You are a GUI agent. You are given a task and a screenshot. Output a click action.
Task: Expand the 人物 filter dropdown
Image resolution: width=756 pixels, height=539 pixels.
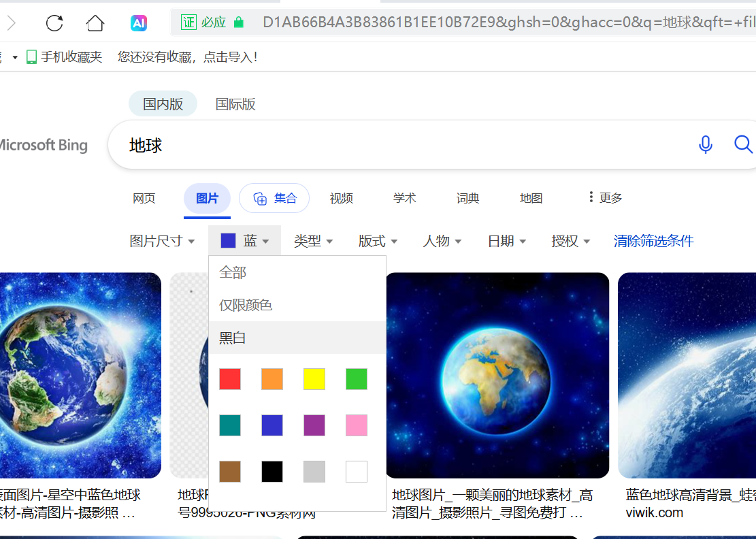coord(442,240)
